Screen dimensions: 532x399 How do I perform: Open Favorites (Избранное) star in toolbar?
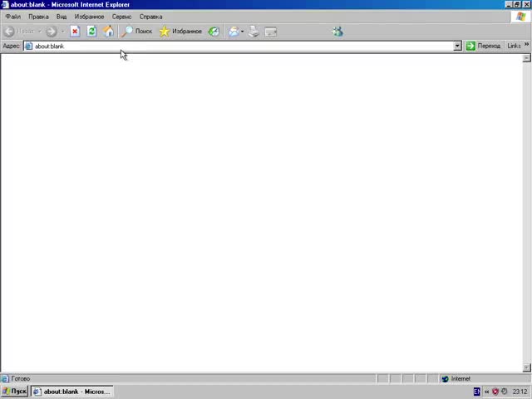(x=180, y=32)
